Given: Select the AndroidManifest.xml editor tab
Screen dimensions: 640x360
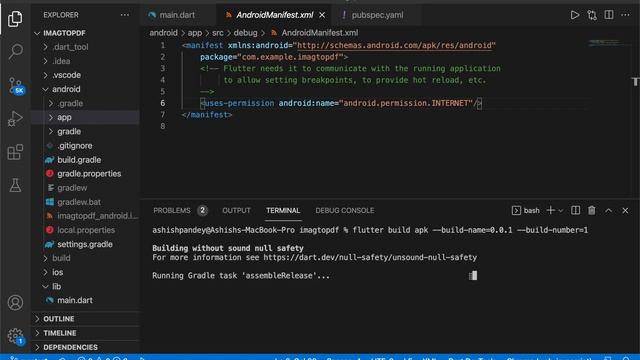Looking at the screenshot, I should pos(275,15).
